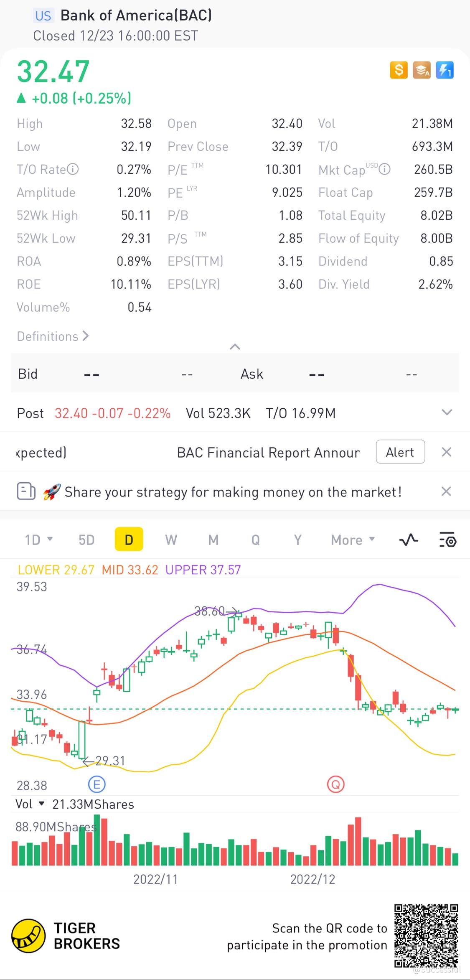Open chart settings list icon
The image size is (470, 980).
pyautogui.click(x=447, y=540)
